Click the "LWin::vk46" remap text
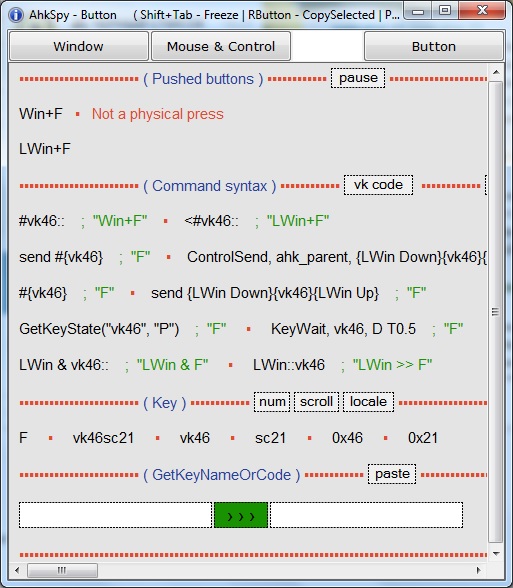Screen dimensions: 513x588 pos(289,365)
